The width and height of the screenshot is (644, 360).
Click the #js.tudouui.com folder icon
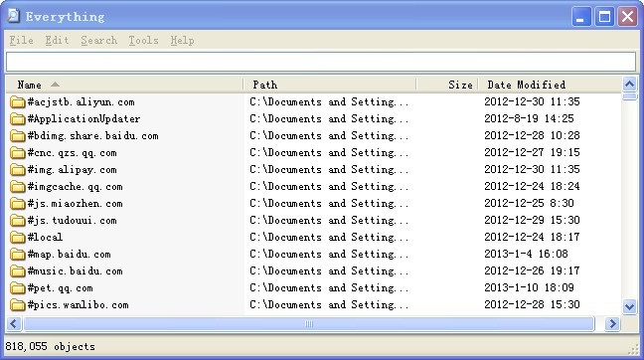17,220
